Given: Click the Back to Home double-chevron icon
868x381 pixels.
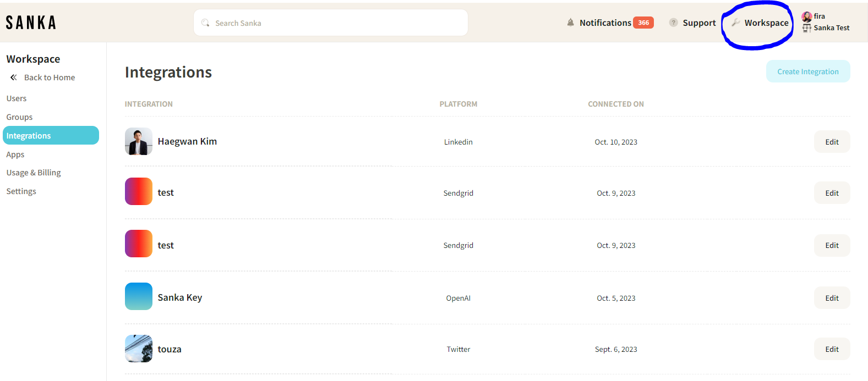Looking at the screenshot, I should [14, 78].
